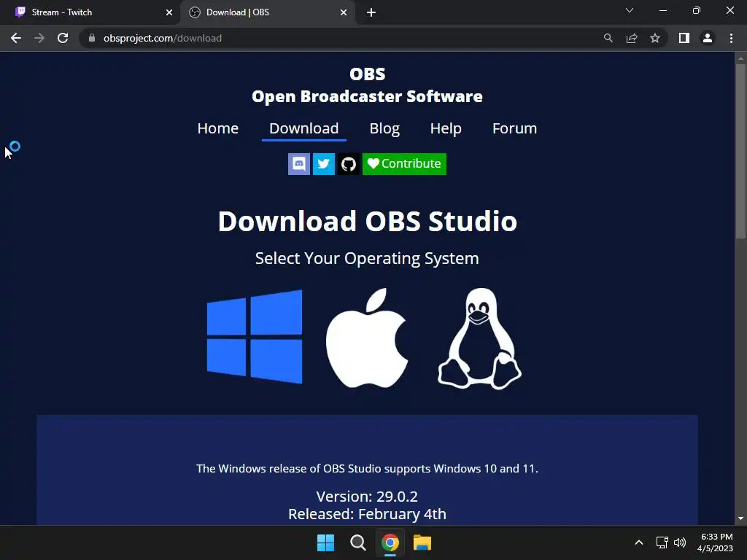Select the Windows operating system logo
This screenshot has width=747, height=560.
tap(255, 337)
